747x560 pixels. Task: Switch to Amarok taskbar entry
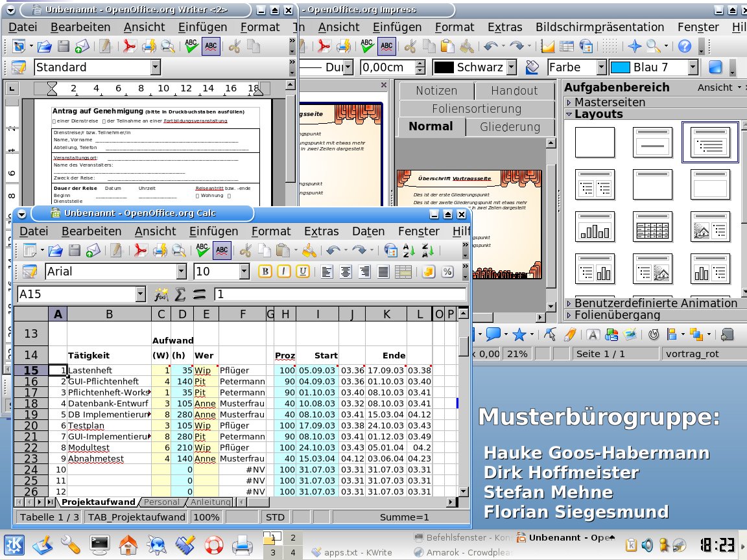[464, 552]
